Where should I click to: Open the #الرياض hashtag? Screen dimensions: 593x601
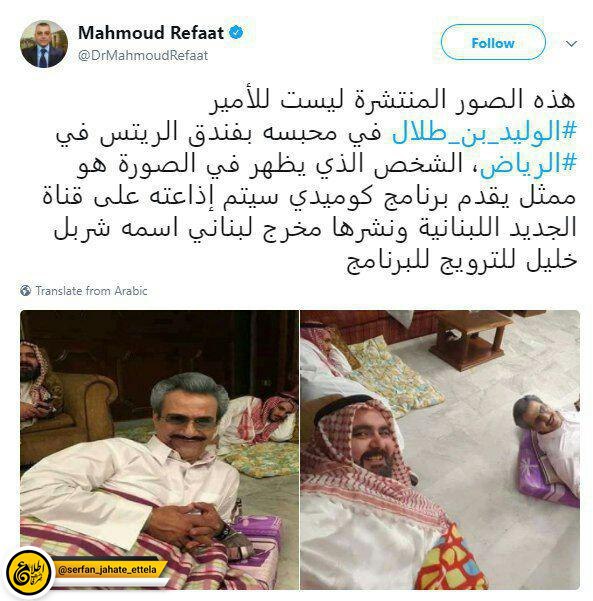(x=528, y=165)
